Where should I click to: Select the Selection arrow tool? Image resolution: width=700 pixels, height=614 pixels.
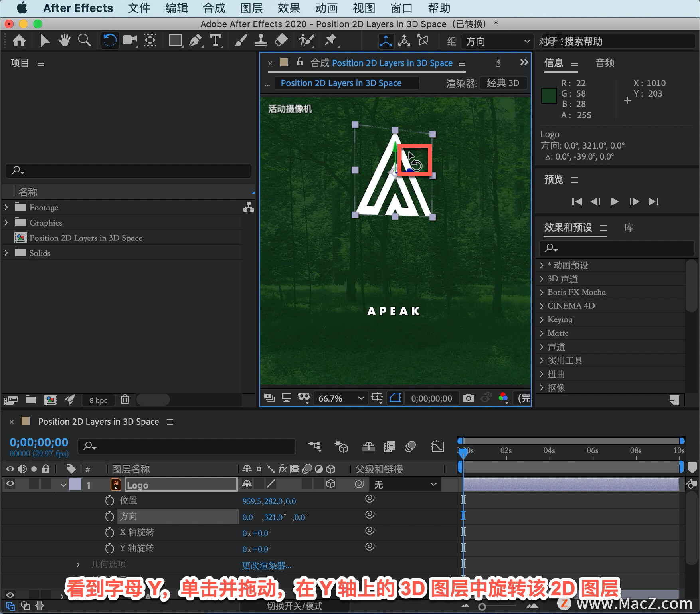tap(45, 40)
